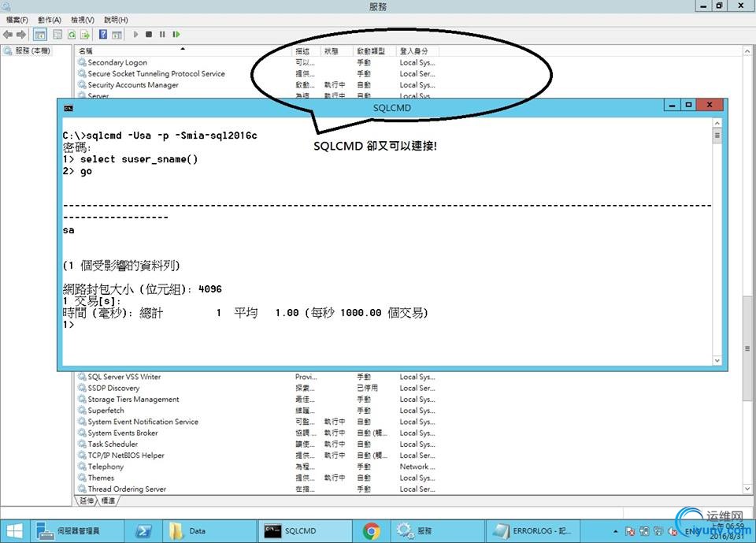Sort by the 名稱 column header

point(184,50)
